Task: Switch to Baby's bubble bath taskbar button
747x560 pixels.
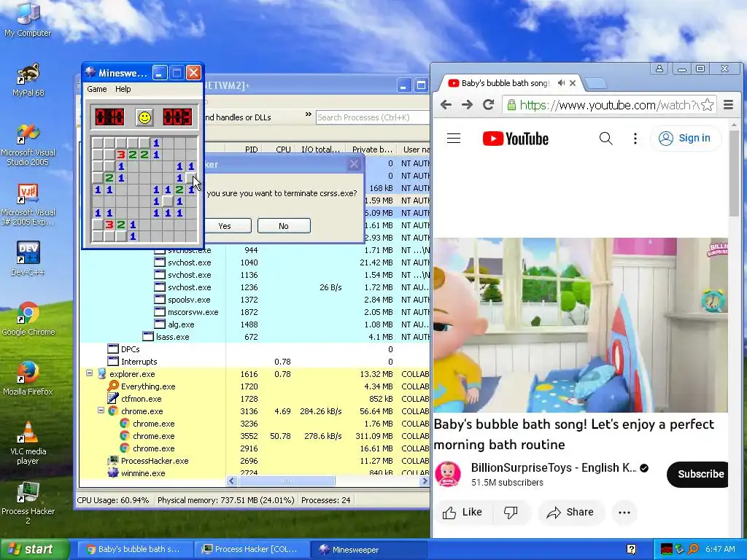Action: 133,550
